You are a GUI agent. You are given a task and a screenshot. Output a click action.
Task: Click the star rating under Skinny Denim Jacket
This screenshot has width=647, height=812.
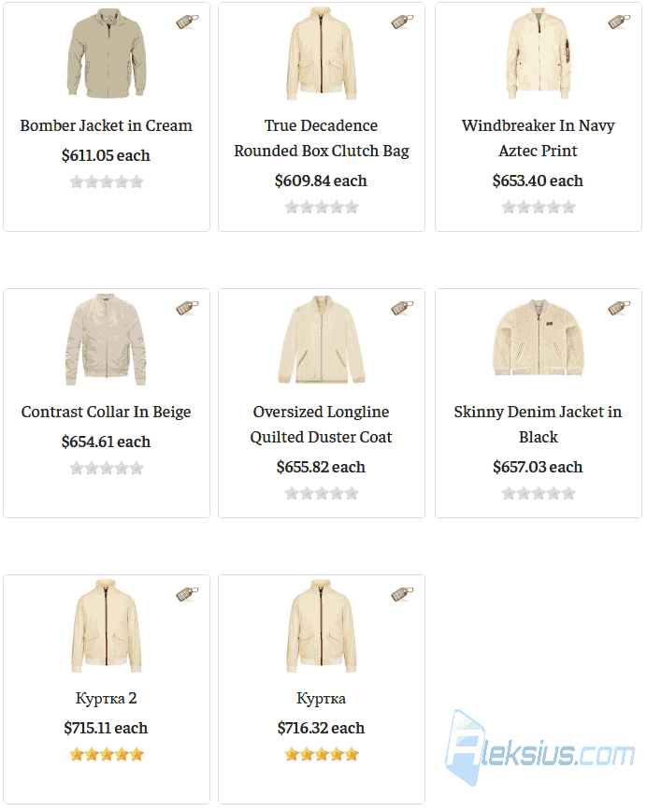(539, 494)
